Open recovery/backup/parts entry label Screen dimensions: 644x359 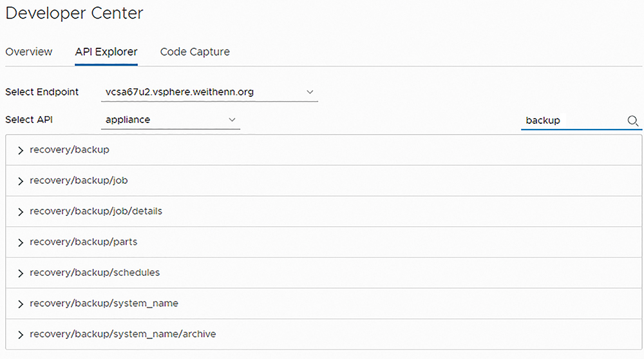(x=83, y=242)
